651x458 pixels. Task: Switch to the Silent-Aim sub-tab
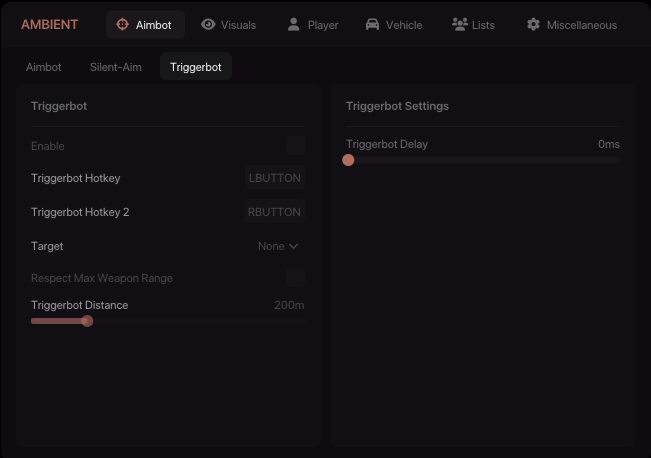[116, 67]
